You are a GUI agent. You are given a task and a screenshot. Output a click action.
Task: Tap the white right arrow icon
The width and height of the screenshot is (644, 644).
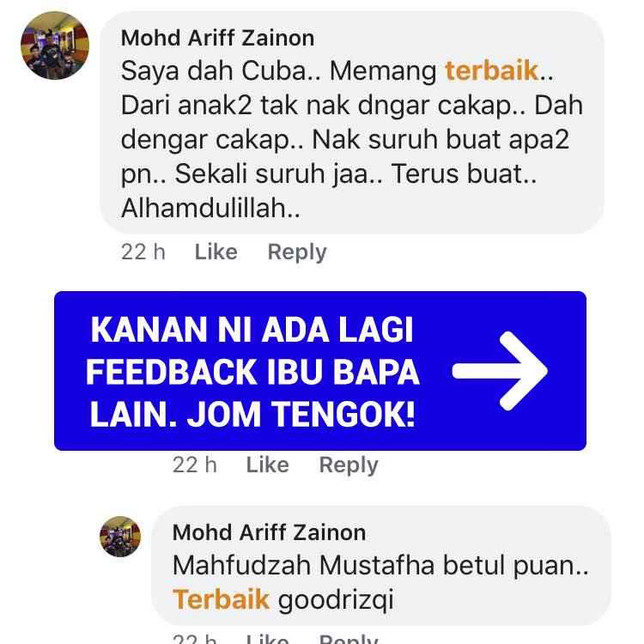click(501, 370)
